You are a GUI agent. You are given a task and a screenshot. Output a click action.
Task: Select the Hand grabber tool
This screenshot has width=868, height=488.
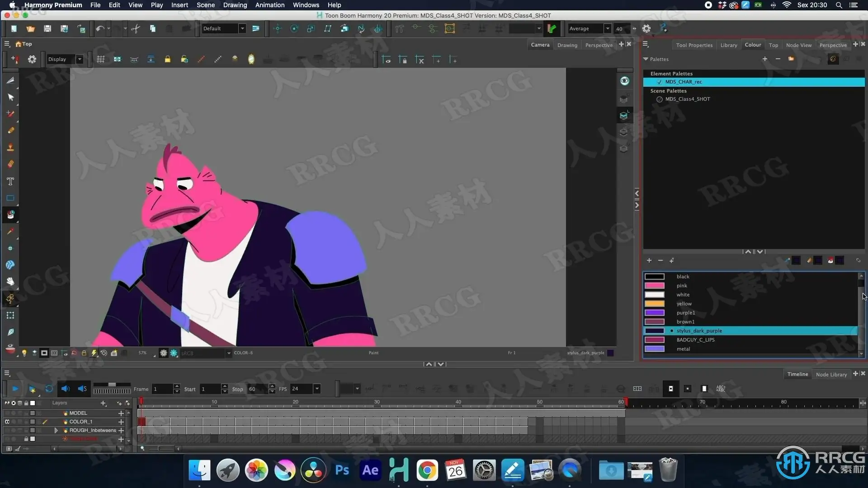coord(10,282)
